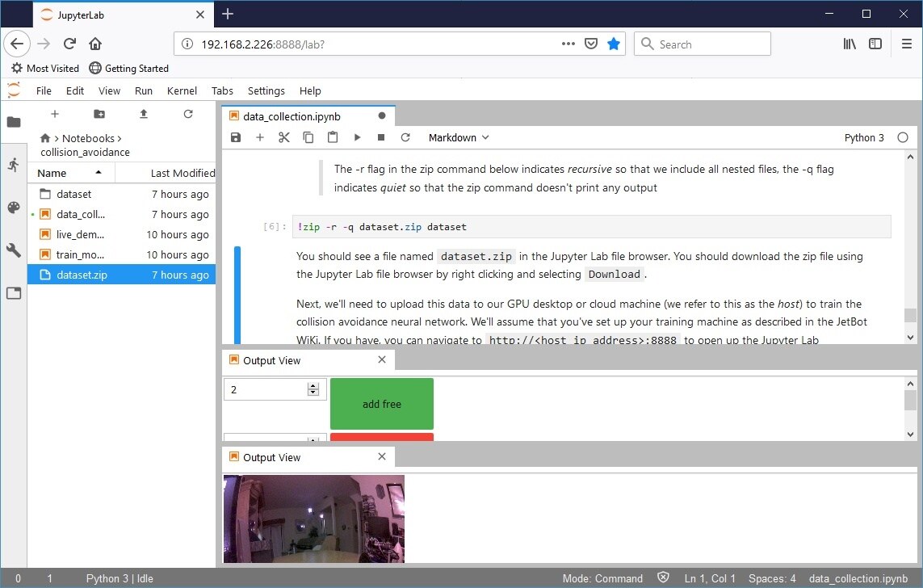Viewport: 923px width, 588px height.
Task: Increment the count spinner showing 2
Action: pos(313,386)
